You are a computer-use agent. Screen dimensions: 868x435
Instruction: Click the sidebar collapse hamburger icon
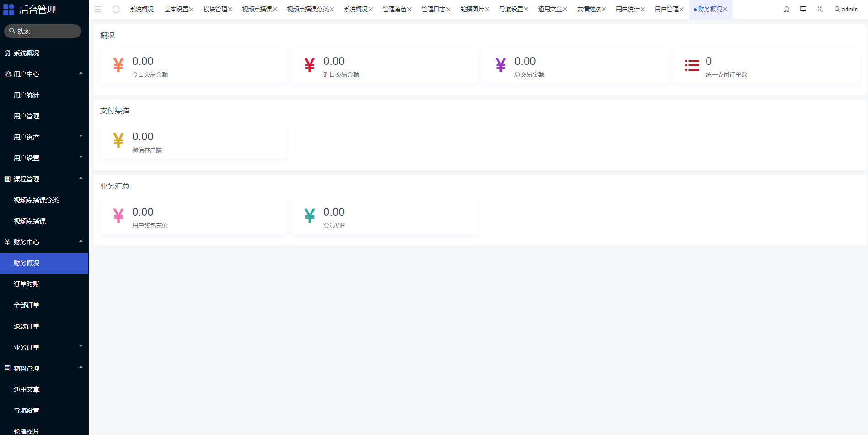(98, 9)
